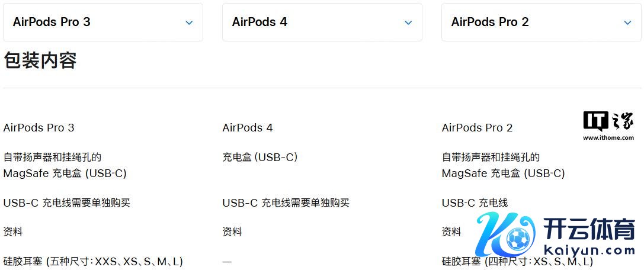644x270 pixels.
Task: Click the www.ithome.com watermark text
Action: [x=608, y=138]
